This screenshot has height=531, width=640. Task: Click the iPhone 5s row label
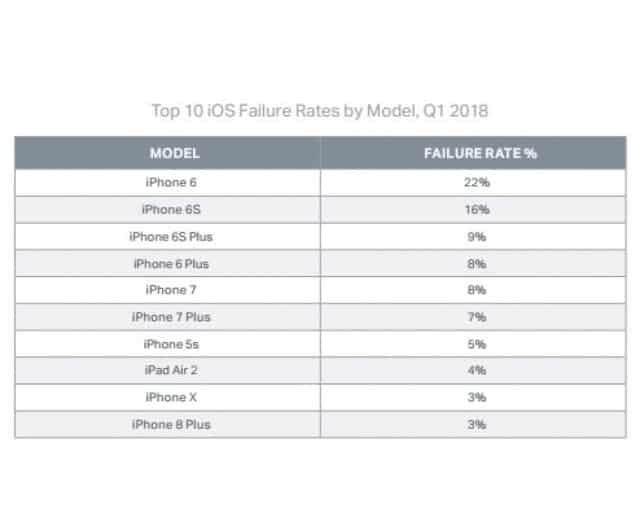[x=171, y=344]
